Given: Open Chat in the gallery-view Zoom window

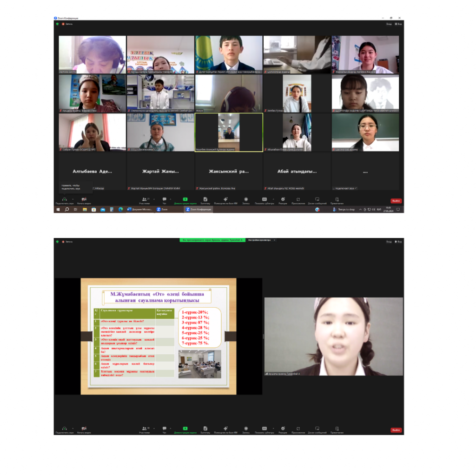Looking at the screenshot, I should pos(164,201).
